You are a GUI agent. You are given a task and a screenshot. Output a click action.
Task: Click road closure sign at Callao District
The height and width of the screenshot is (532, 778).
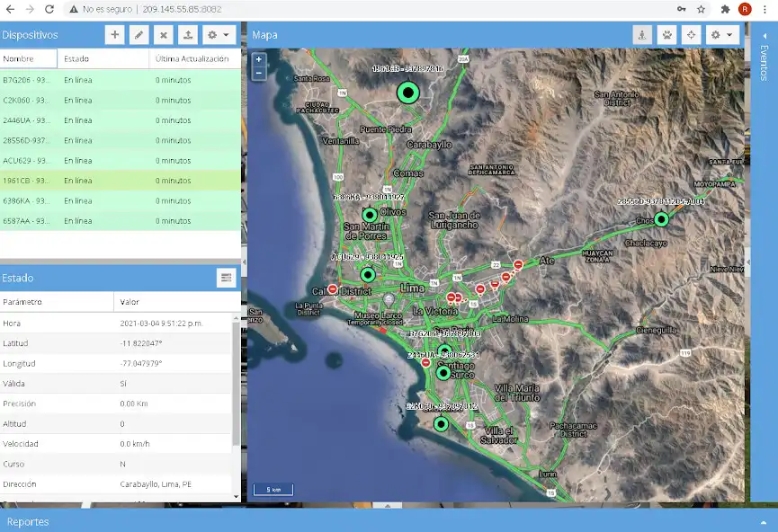pyautogui.click(x=333, y=289)
